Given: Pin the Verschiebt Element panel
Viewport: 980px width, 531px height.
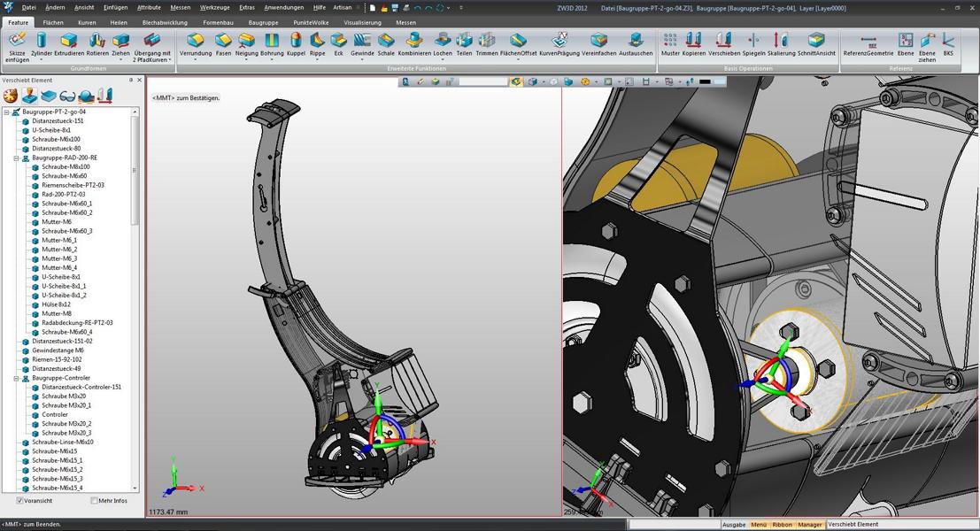Looking at the screenshot, I should [x=131, y=80].
